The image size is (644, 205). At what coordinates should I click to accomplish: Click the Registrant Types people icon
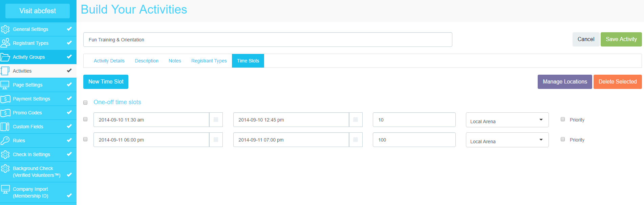click(x=5, y=43)
